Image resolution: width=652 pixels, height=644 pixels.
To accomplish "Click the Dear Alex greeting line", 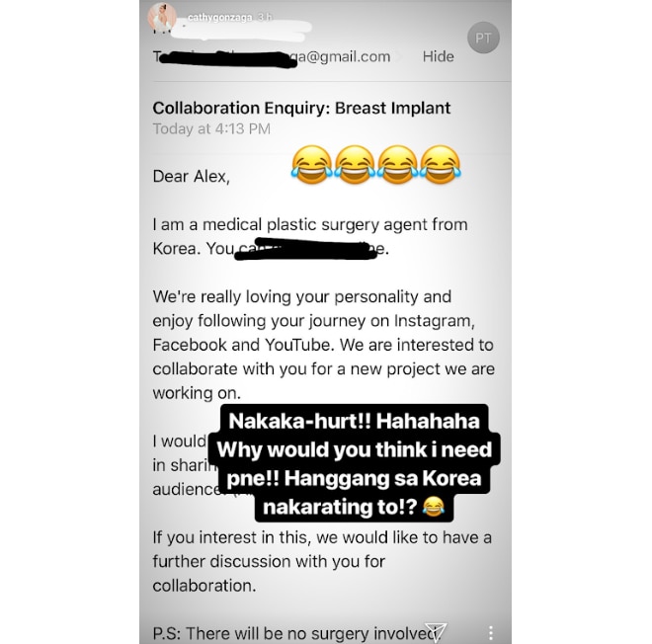I will (191, 176).
